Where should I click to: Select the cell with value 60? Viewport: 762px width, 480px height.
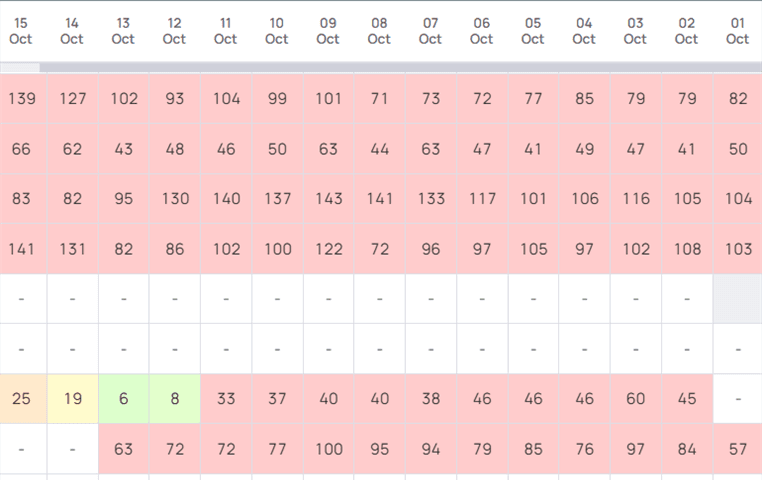635,399
